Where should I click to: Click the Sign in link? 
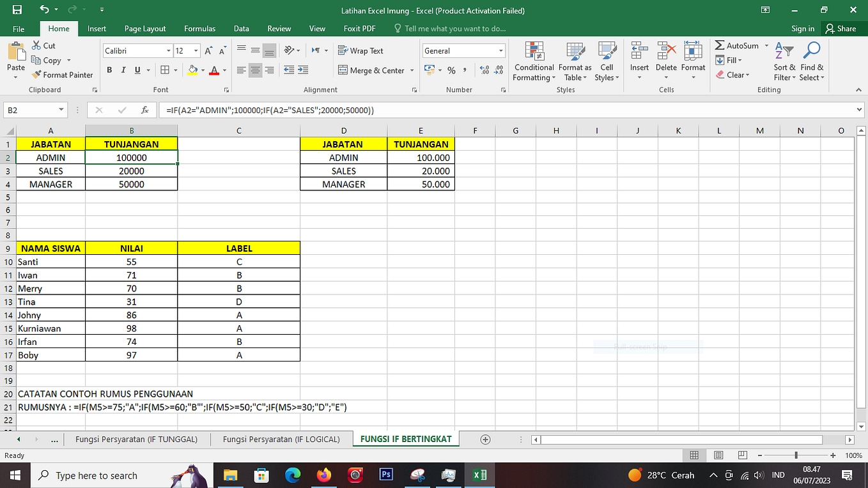tap(803, 28)
